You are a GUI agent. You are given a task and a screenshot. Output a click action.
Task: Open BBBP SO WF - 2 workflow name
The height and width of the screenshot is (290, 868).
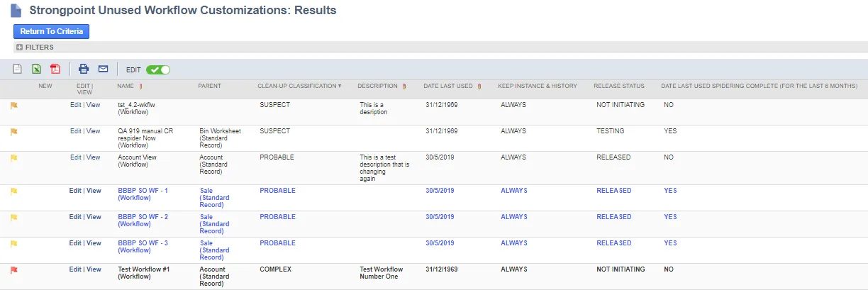[x=143, y=221]
